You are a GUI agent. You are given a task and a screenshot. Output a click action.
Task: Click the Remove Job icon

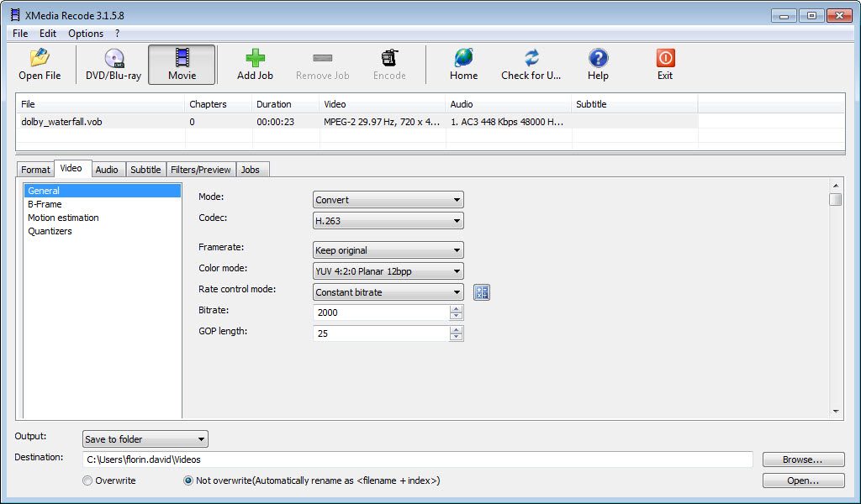coord(322,58)
